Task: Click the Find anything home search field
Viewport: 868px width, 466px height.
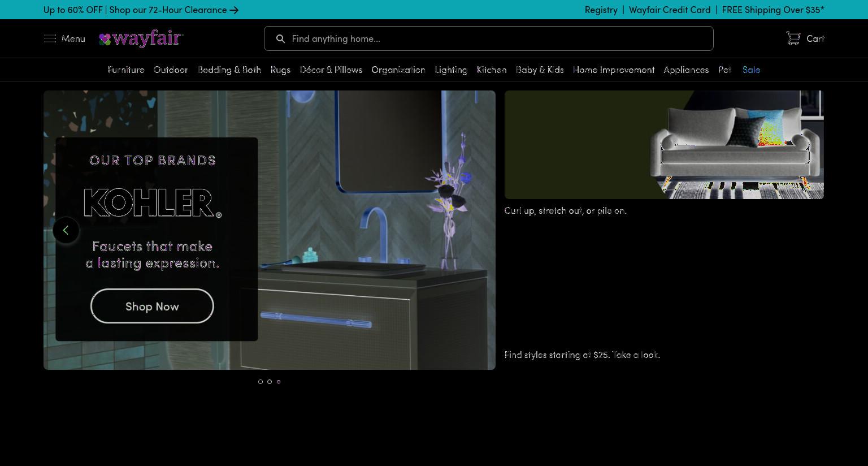Action: coord(488,38)
